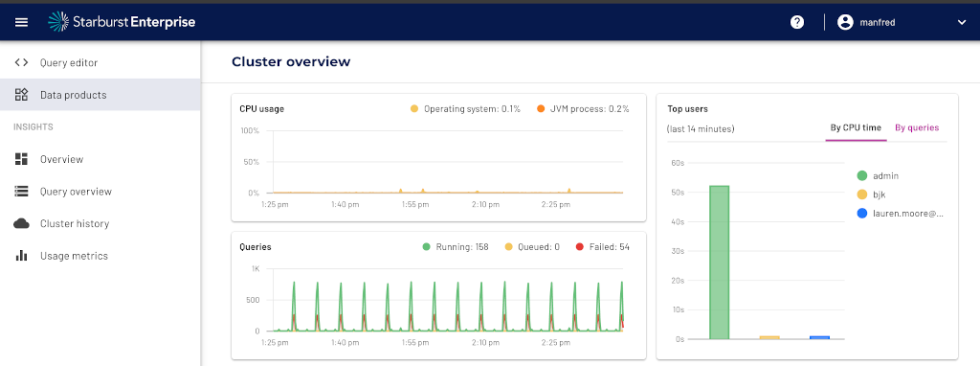Toggle Running series in Queries legend
This screenshot has width=980, height=366.
(x=456, y=247)
